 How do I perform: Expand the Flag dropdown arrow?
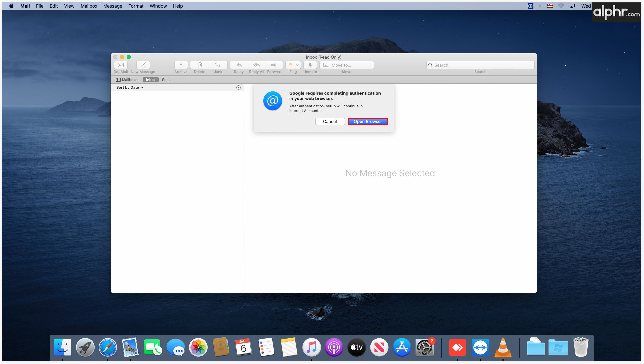coord(298,65)
